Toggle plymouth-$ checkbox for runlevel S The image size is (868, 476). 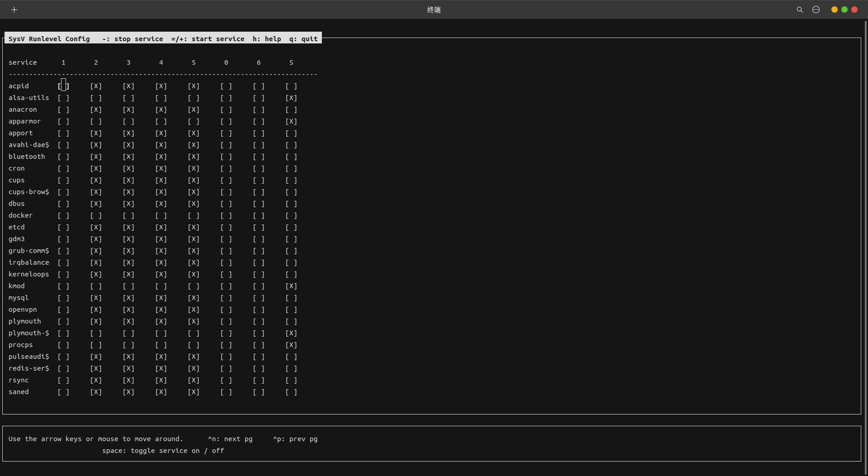pos(291,333)
